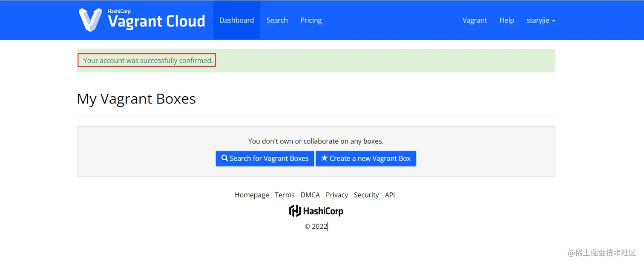The height and width of the screenshot is (265, 644).
Task: Open Help in the top navigation
Action: 507,20
